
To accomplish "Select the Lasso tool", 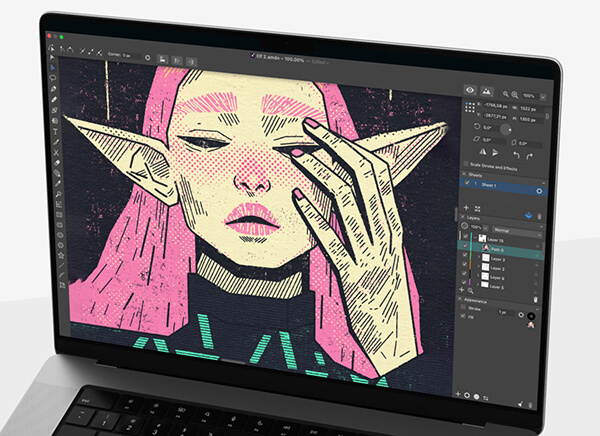I will [x=53, y=78].
